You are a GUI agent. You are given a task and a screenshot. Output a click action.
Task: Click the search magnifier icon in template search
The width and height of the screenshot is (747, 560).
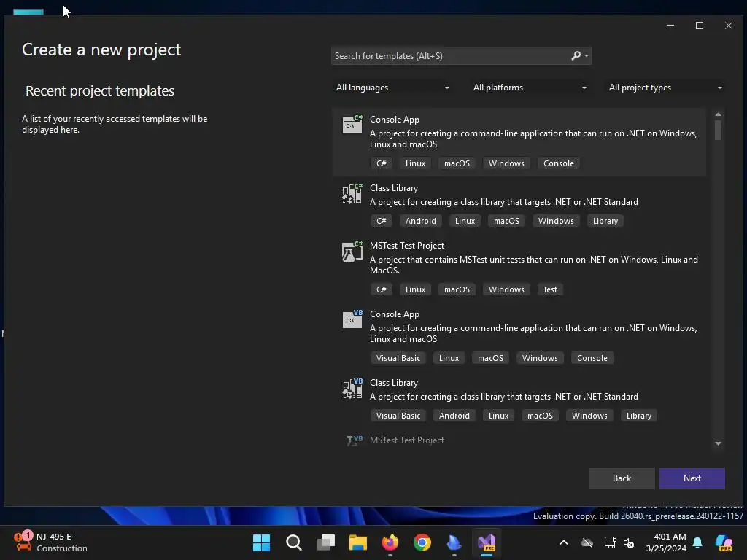click(x=576, y=55)
